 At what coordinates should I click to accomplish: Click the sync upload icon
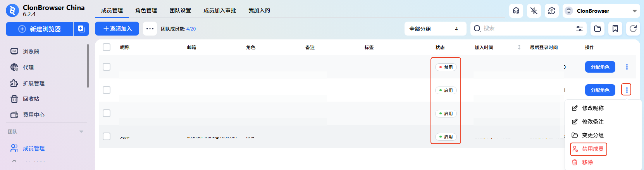coord(552,11)
